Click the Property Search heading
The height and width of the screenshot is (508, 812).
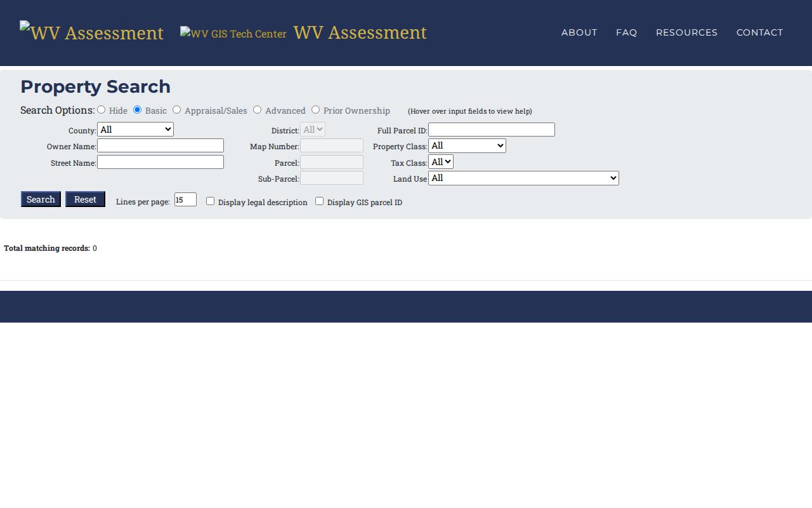click(x=95, y=86)
